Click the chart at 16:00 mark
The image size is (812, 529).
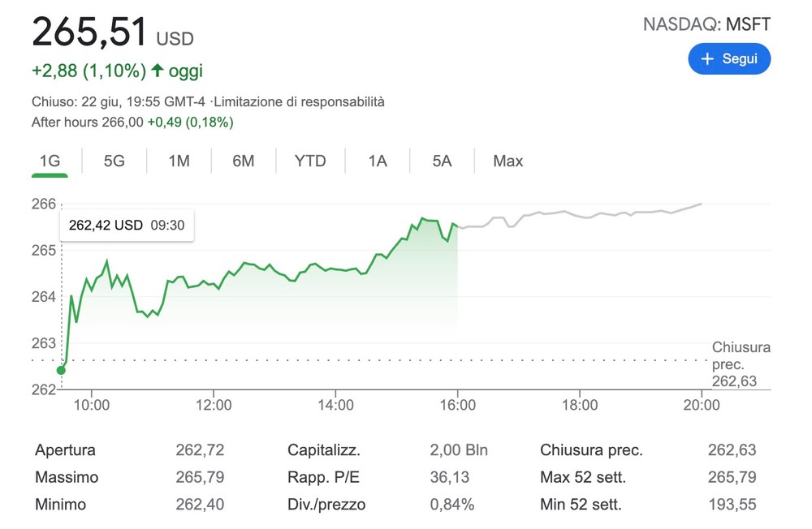[x=457, y=226]
